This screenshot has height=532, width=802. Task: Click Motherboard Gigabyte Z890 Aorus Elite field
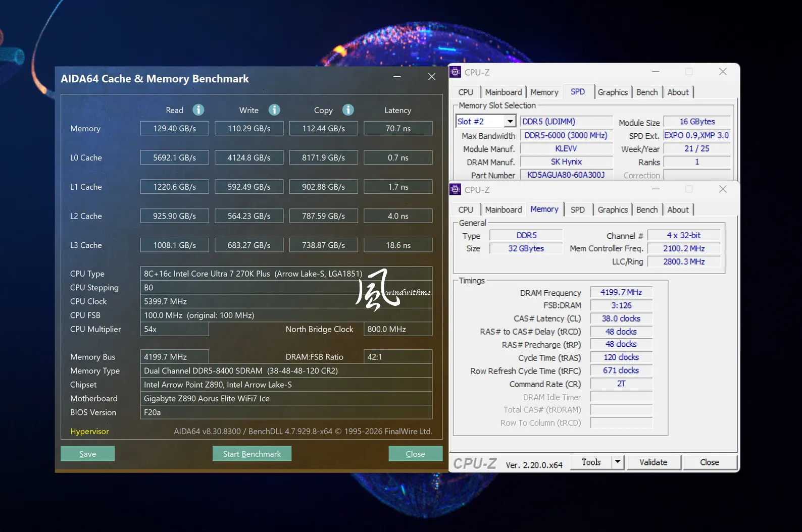click(286, 398)
